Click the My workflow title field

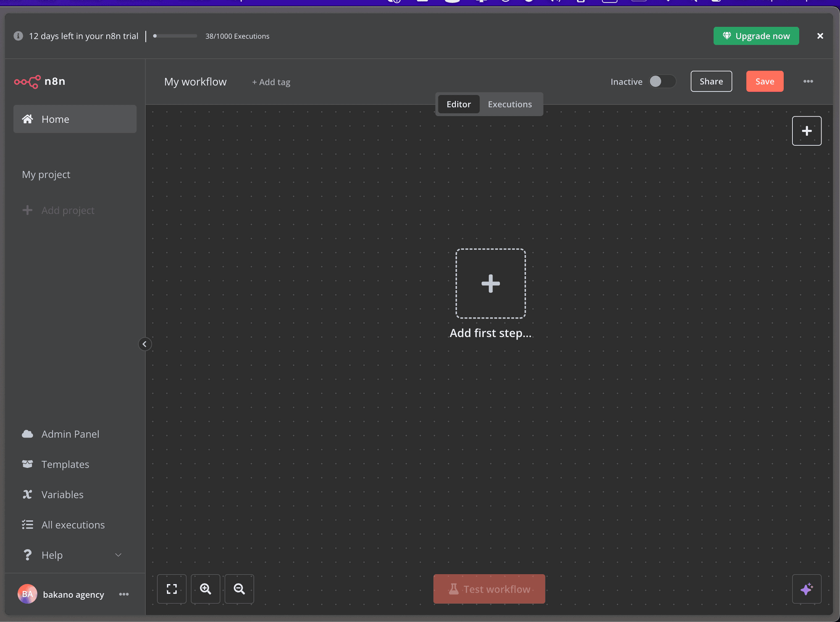195,82
